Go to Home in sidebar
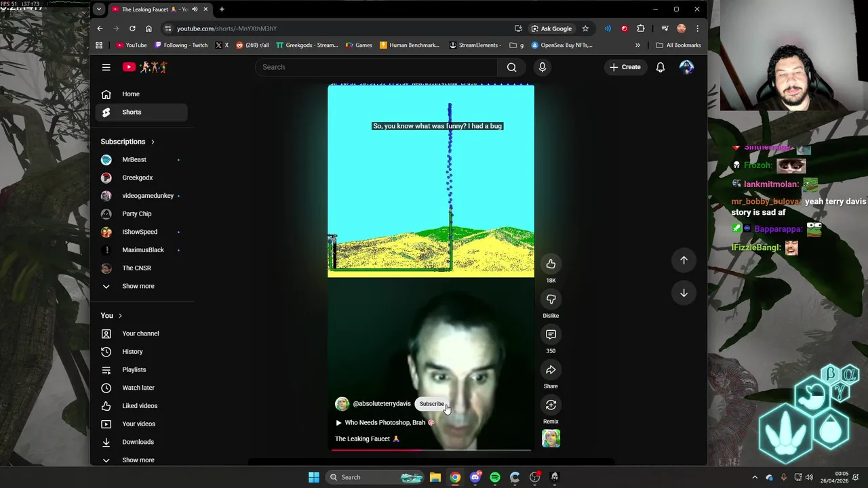Screen dimensions: 868x488 140,94
